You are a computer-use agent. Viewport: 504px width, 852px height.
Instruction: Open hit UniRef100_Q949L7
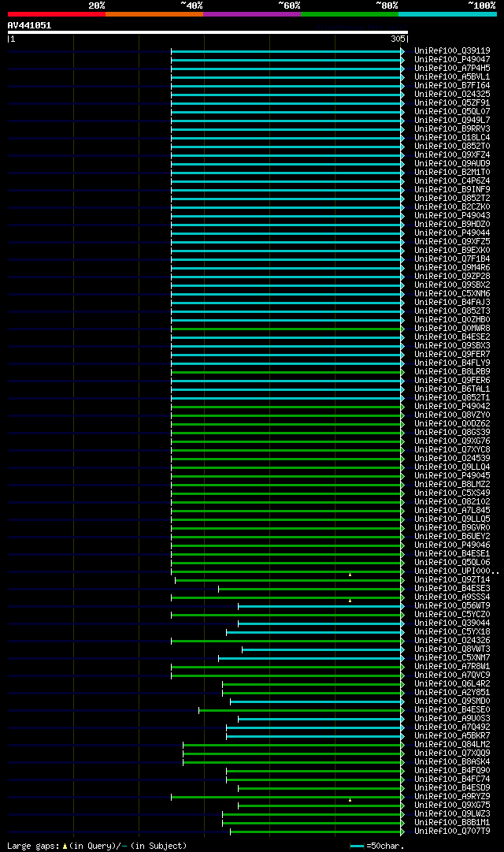(452, 120)
